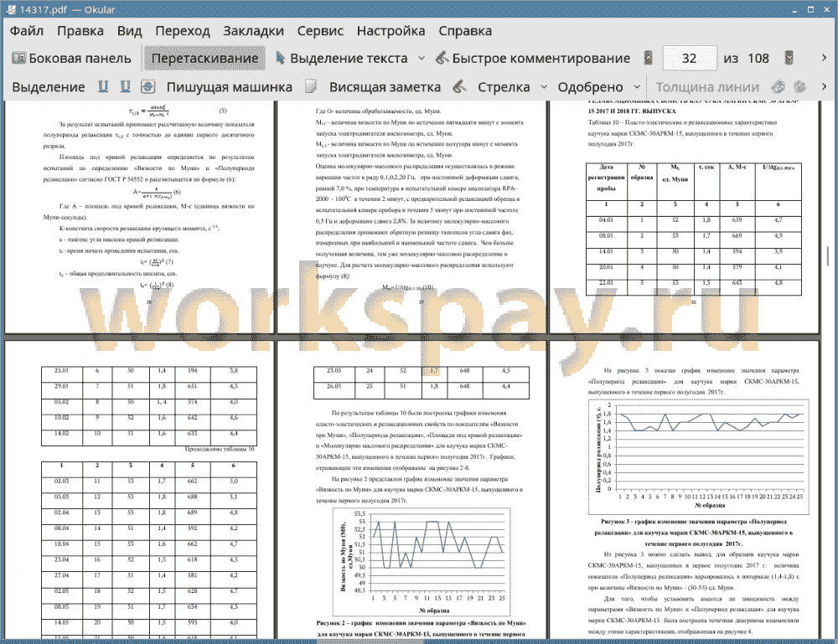
Task: Click the viscosity chart Рисунок 2 on the page
Action: point(422,561)
